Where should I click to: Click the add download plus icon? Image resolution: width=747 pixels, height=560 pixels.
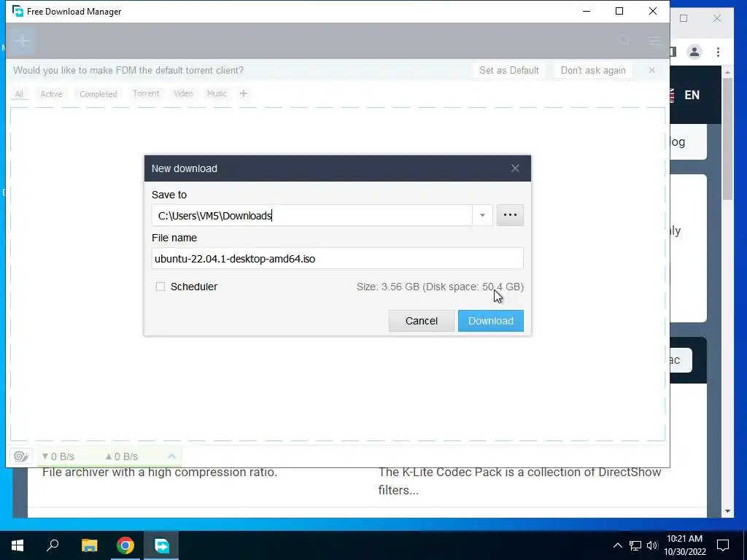tap(23, 41)
